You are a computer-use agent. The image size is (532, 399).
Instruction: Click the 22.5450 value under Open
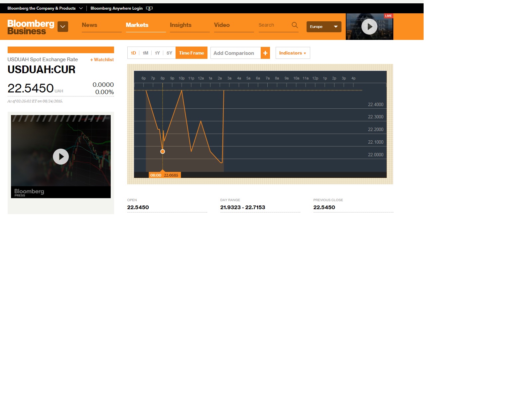138,207
